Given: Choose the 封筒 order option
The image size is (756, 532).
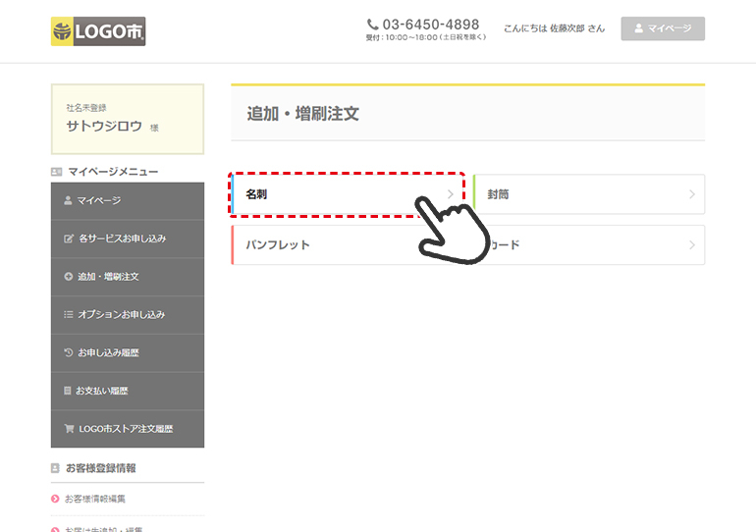Looking at the screenshot, I should coord(589,194).
